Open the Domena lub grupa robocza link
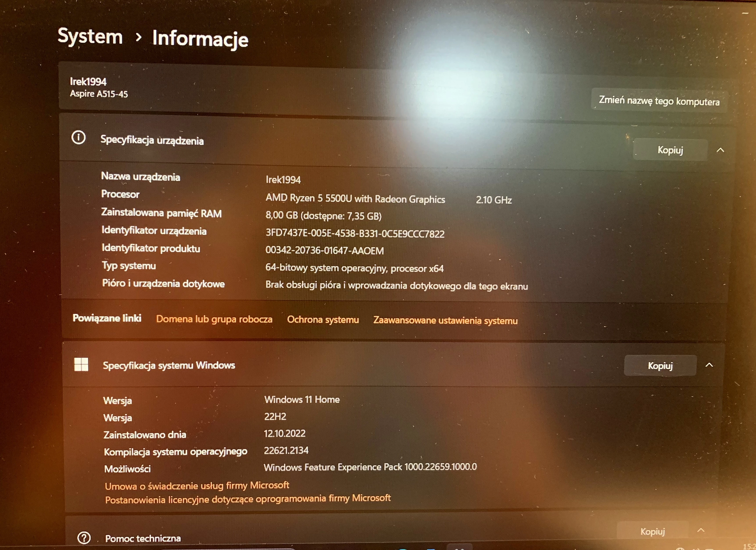756x550 pixels. click(x=214, y=319)
